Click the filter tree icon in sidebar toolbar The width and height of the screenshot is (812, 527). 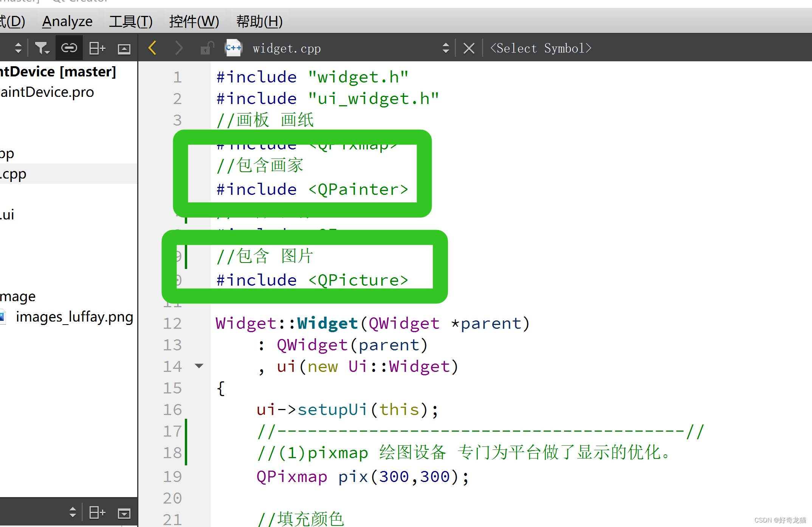pyautogui.click(x=42, y=48)
